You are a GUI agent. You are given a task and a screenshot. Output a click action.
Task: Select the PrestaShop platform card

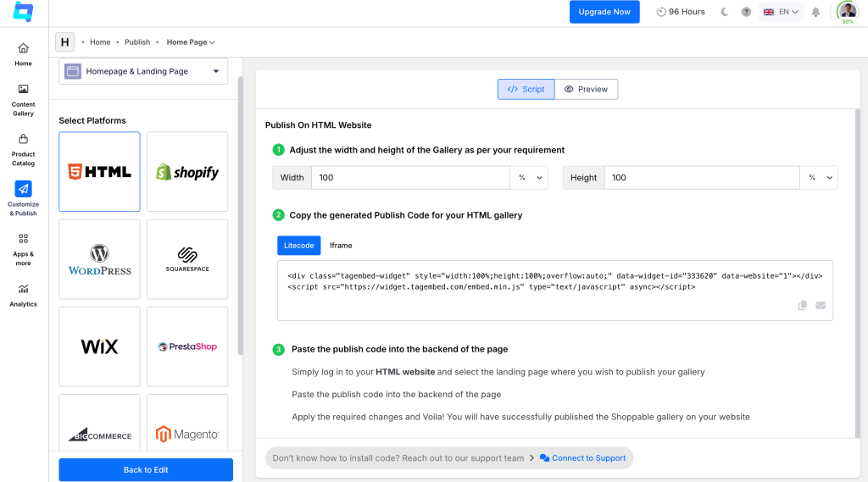tap(187, 346)
